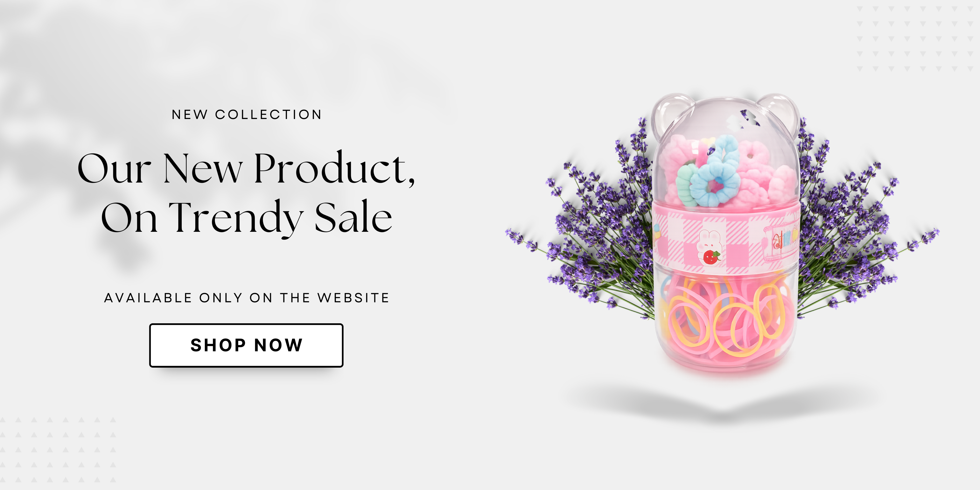Click the AVAILABLE ONLY ON THE WEBSITE text

click(247, 298)
